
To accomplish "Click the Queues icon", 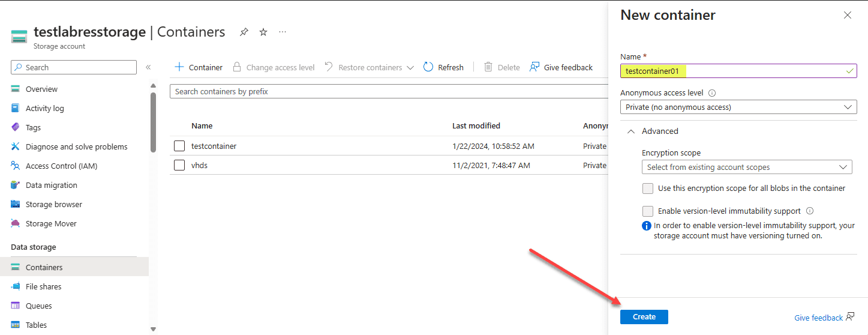I will (16, 306).
